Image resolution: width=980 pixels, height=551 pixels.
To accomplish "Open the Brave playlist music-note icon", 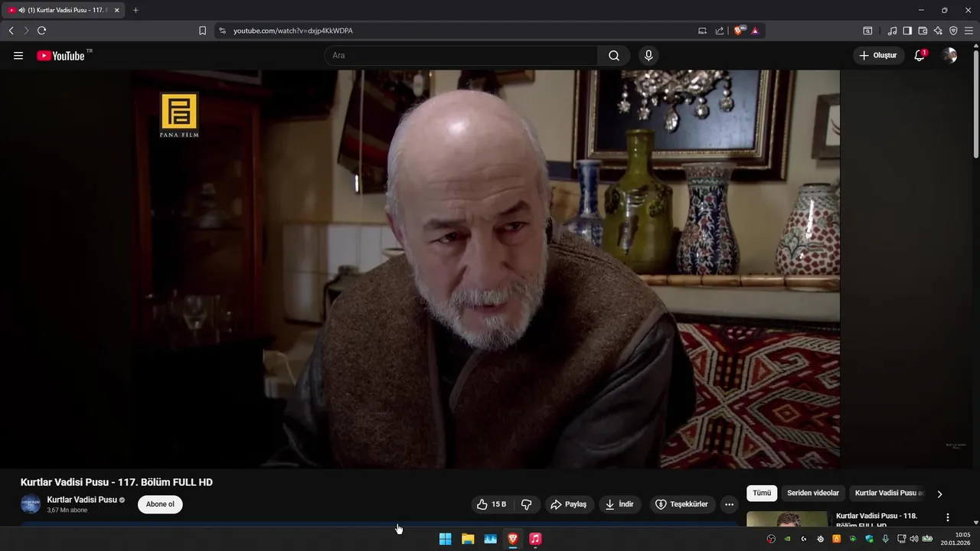I will click(x=892, y=31).
